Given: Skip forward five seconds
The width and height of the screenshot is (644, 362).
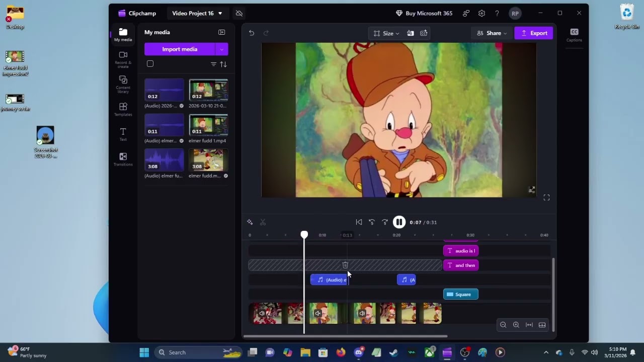Looking at the screenshot, I should 385,222.
